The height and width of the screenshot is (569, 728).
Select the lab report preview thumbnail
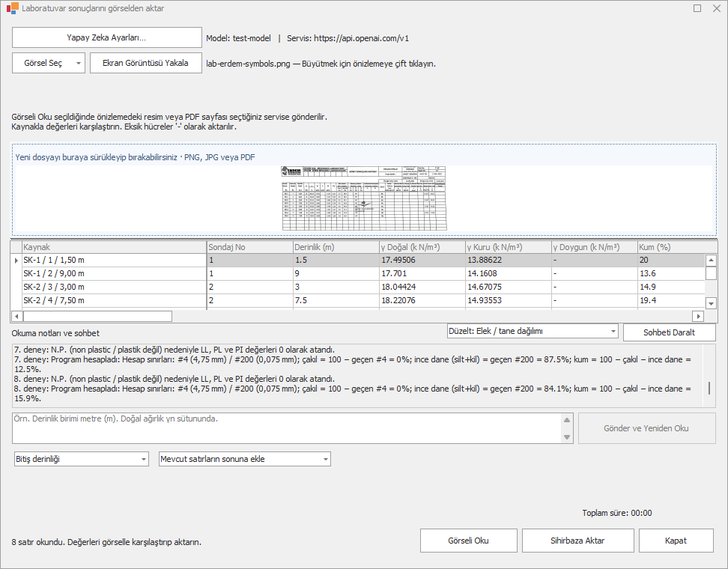coord(364,198)
